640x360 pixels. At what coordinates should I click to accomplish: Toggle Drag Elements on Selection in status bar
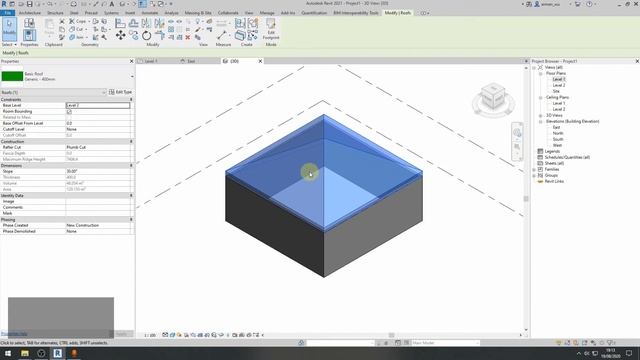point(593,343)
